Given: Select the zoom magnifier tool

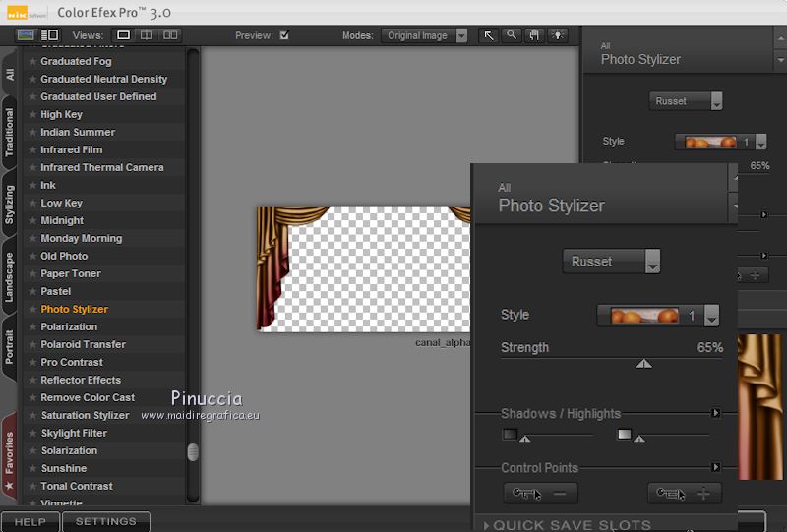Looking at the screenshot, I should point(512,35).
